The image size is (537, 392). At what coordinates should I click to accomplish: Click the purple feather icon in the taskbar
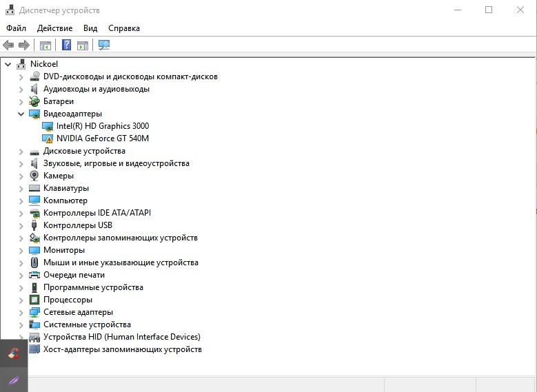14,380
